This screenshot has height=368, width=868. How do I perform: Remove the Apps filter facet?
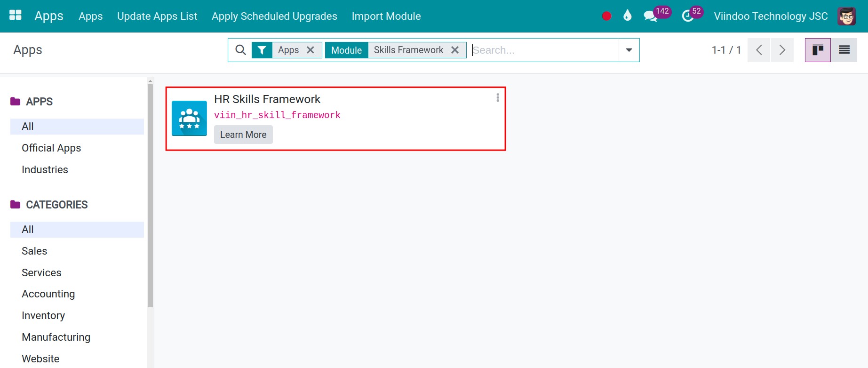pos(311,50)
